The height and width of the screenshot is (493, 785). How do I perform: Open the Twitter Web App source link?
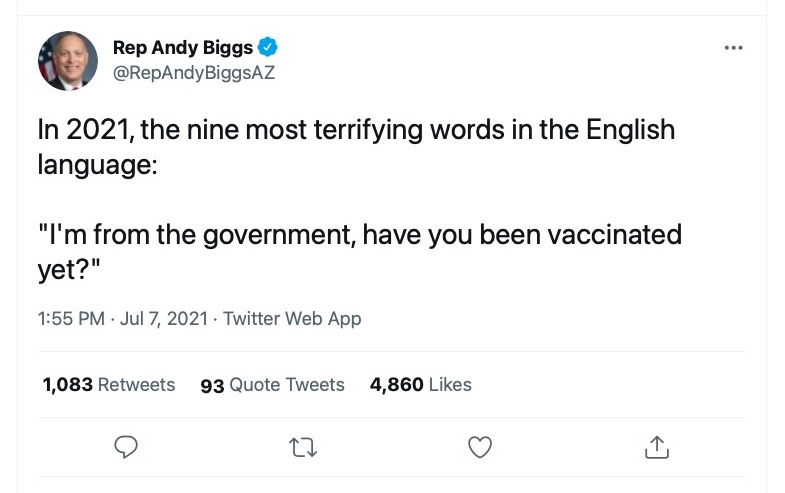(292, 319)
